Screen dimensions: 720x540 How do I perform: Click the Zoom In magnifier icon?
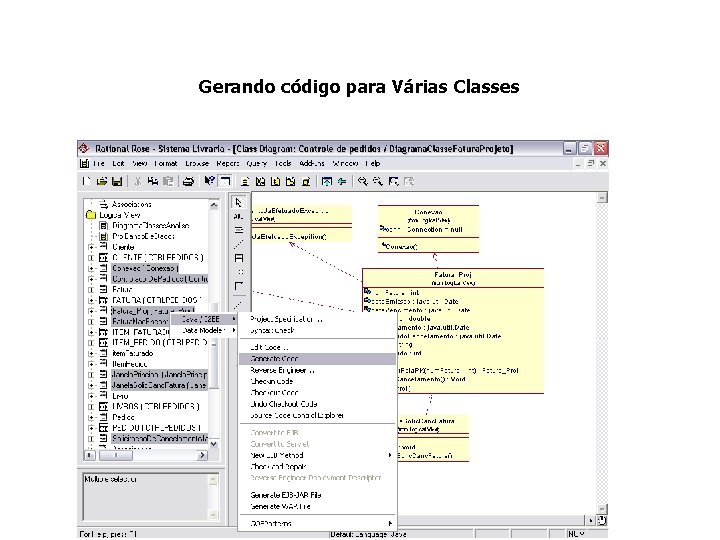362,182
